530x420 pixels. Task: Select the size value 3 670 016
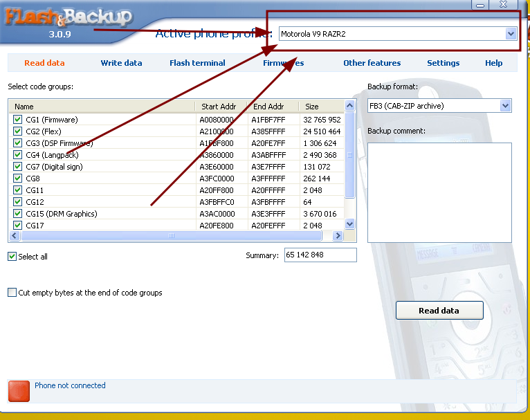(320, 214)
